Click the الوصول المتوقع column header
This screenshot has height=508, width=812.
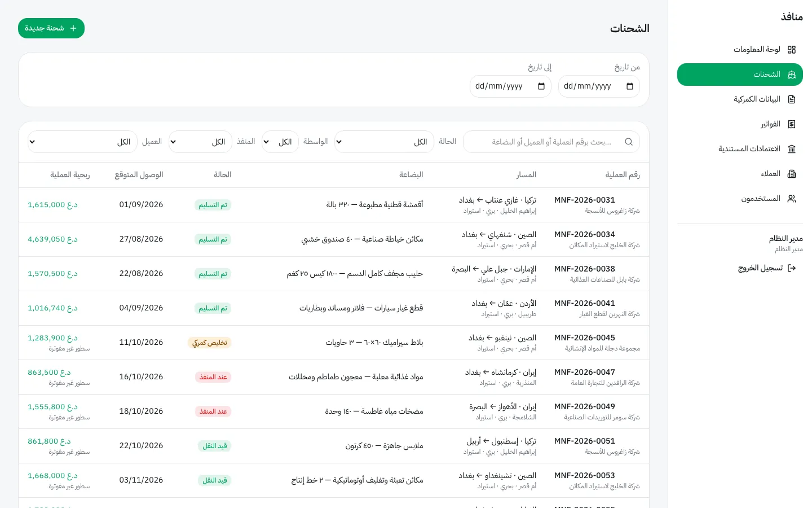pos(139,175)
